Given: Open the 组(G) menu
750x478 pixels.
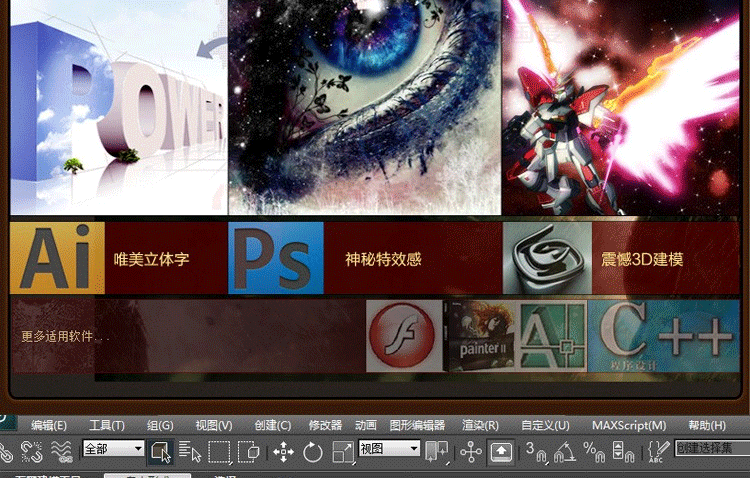Looking at the screenshot, I should pyautogui.click(x=160, y=425).
